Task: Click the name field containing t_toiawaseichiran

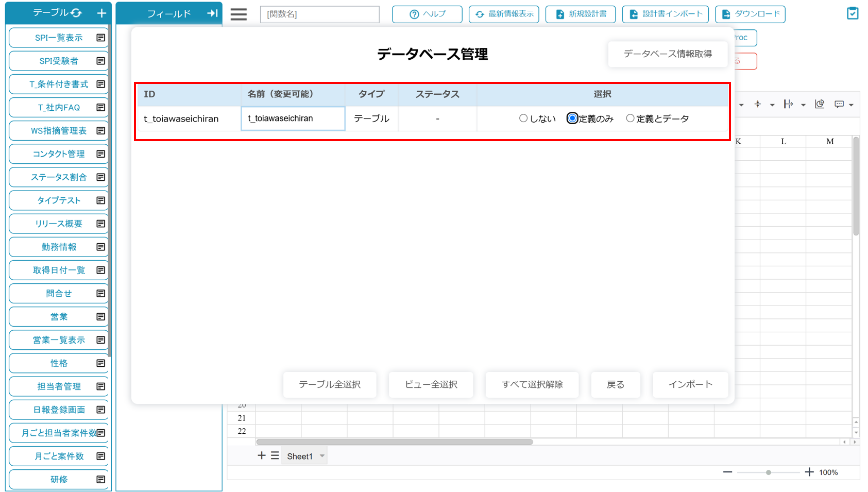Action: (x=293, y=118)
